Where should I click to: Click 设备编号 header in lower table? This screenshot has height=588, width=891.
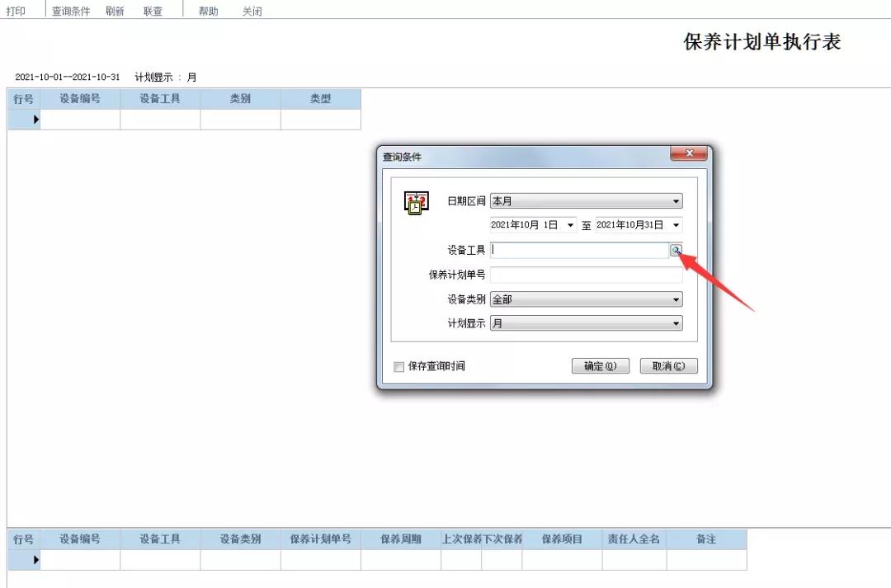[80, 539]
